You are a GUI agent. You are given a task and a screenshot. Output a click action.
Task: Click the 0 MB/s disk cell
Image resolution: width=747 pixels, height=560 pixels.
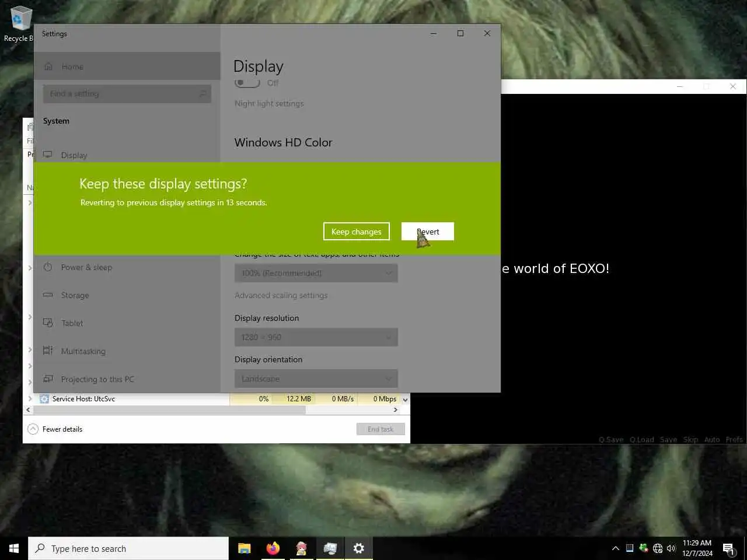337,399
